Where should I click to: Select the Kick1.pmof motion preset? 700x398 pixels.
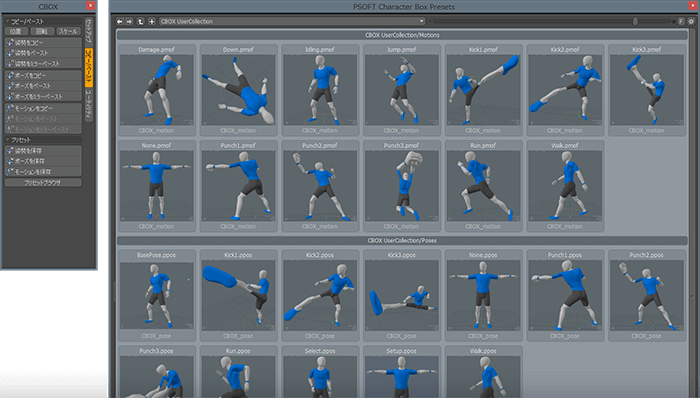click(x=483, y=90)
